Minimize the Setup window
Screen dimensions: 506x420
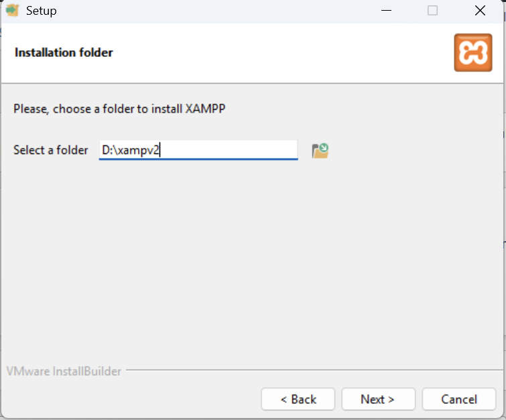(387, 11)
